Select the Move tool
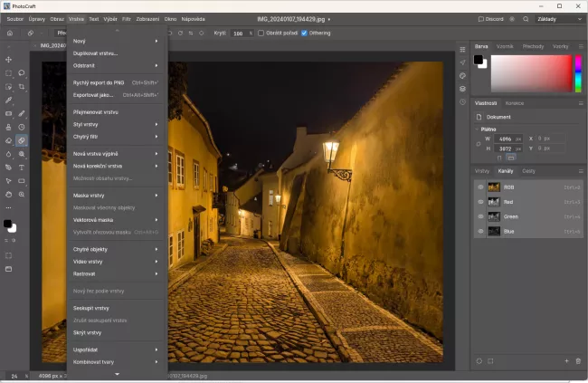588x383 pixels. 8,60
